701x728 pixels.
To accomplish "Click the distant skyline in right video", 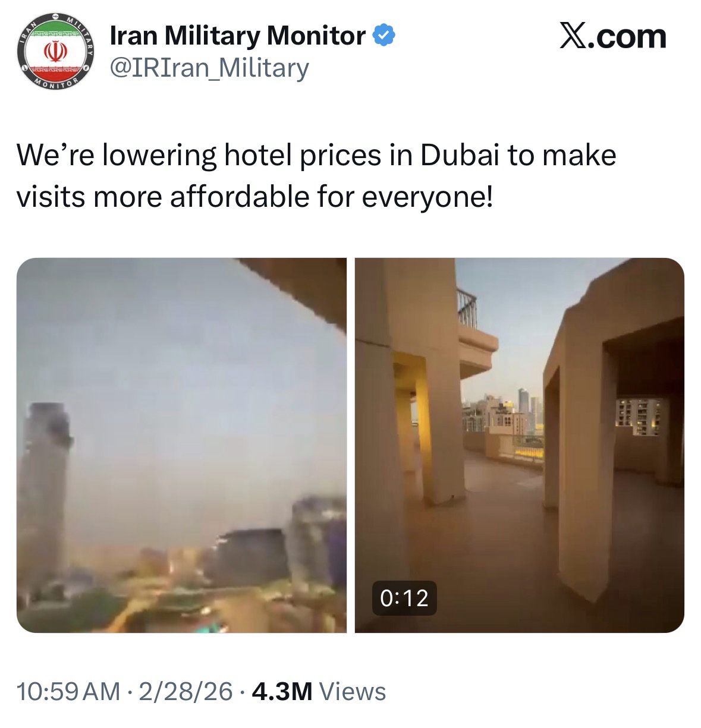I will click(x=505, y=410).
